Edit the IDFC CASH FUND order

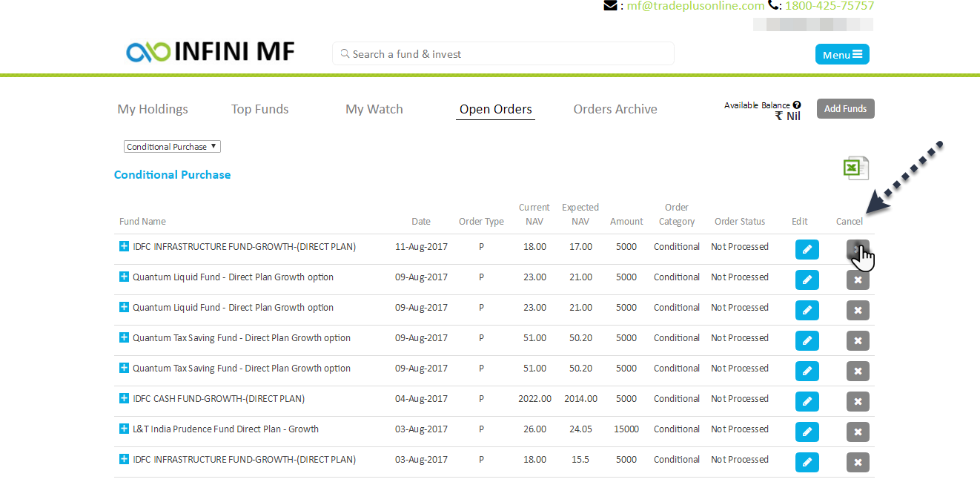pyautogui.click(x=807, y=402)
